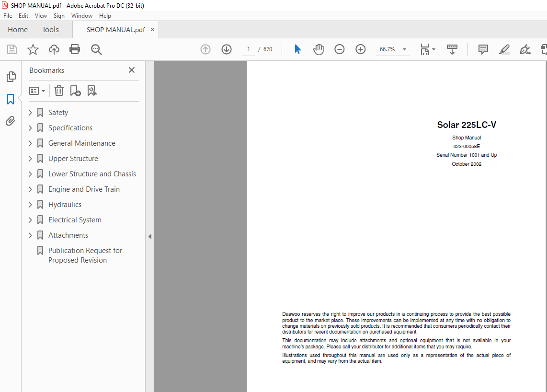Open the zoom level dropdown

[x=404, y=49]
